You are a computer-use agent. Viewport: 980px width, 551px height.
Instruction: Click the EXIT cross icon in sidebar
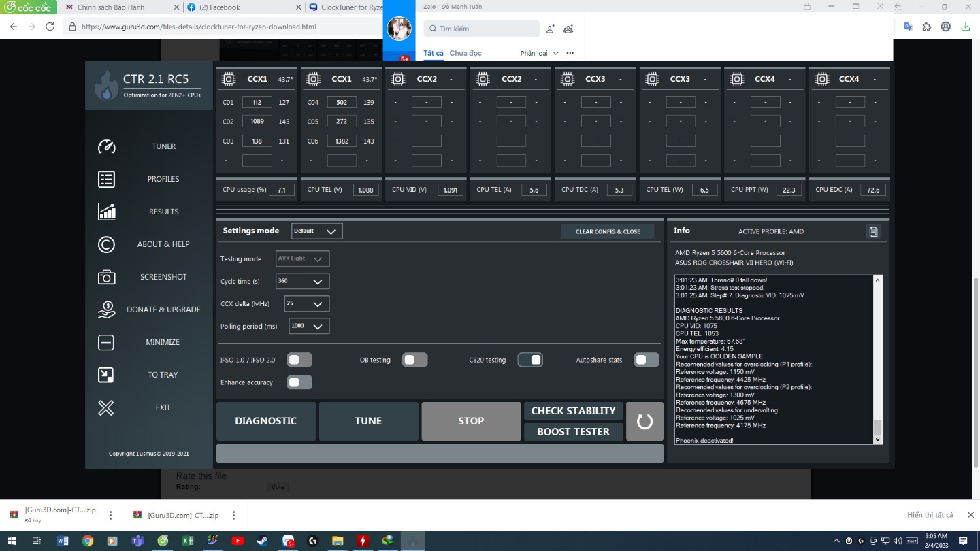(x=106, y=407)
